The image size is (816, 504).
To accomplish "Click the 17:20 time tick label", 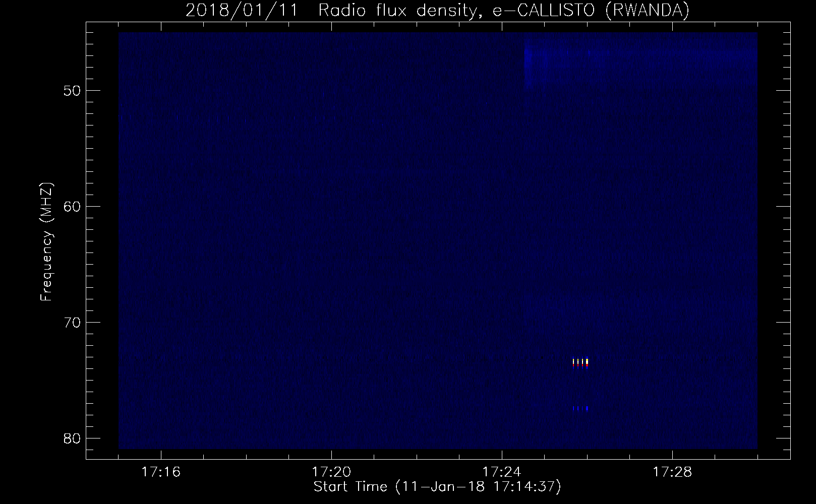I will tap(331, 472).
